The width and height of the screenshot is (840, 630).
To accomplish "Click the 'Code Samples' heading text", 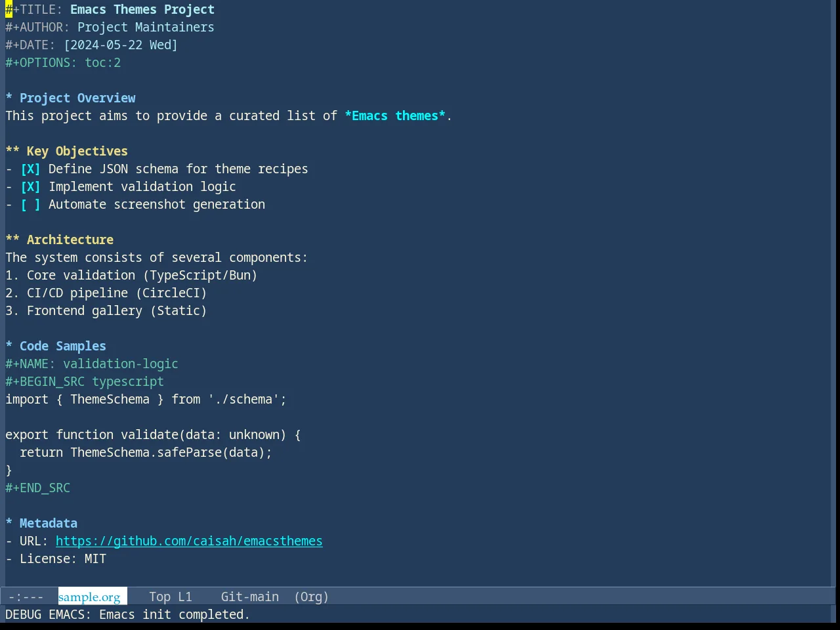I will [x=63, y=346].
